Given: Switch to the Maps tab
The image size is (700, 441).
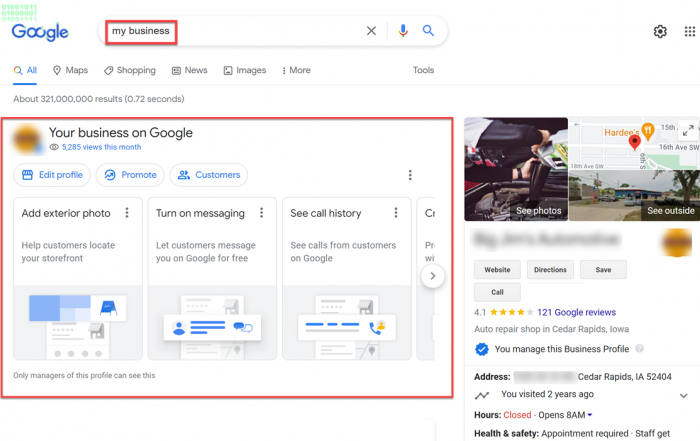Looking at the screenshot, I should [x=70, y=70].
